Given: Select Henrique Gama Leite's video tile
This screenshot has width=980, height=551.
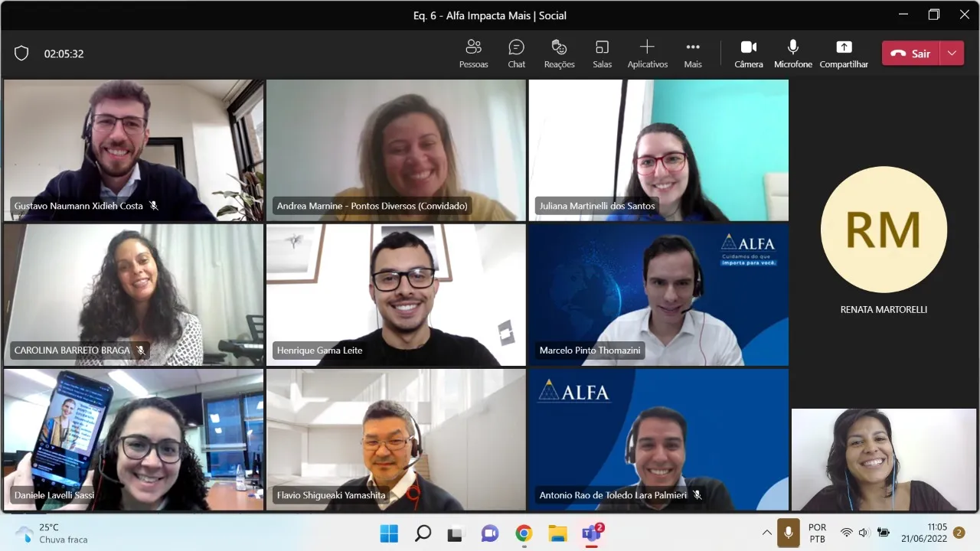Looking at the screenshot, I should coord(396,295).
